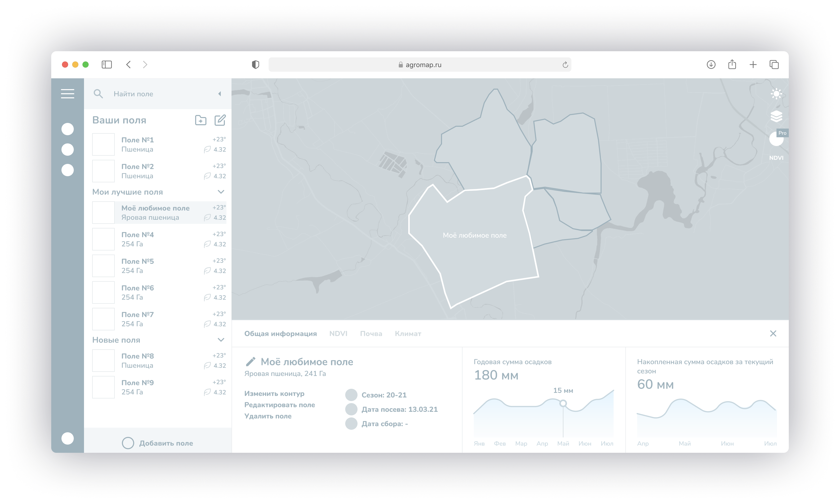Click the Июн label on the season chart
The height and width of the screenshot is (504, 840).
coord(727,444)
